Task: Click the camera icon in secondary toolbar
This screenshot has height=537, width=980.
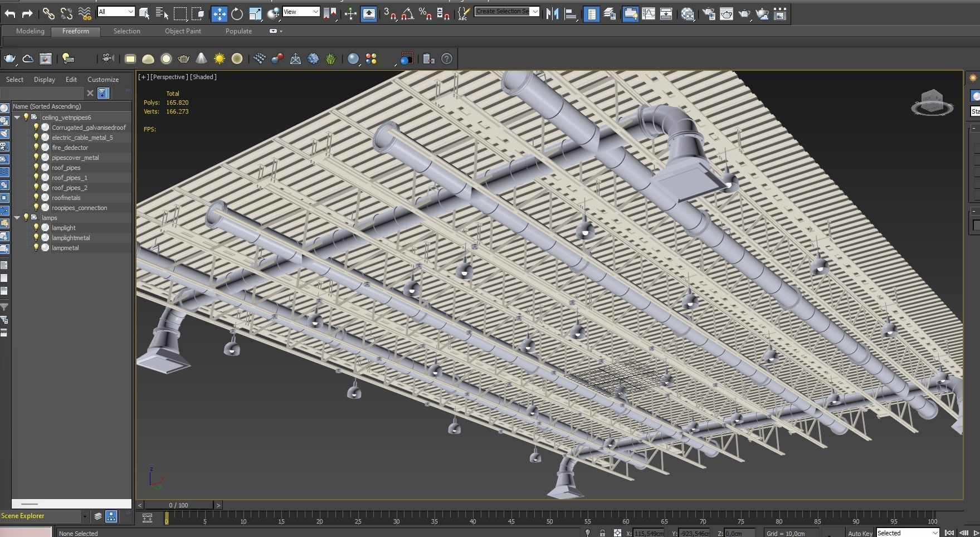Action: point(108,58)
